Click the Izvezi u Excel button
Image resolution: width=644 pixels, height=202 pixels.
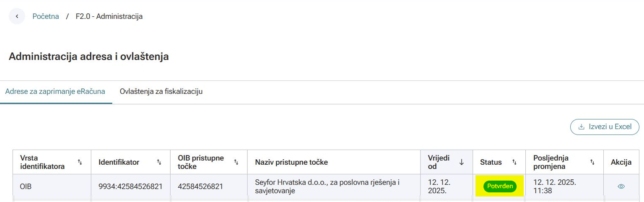tap(605, 127)
